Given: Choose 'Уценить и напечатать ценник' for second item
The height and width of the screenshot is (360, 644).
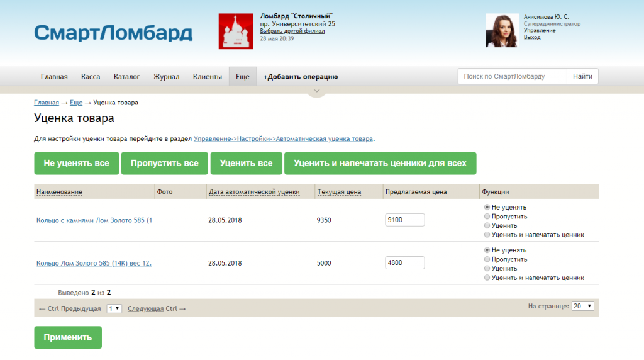Looking at the screenshot, I should 487,278.
